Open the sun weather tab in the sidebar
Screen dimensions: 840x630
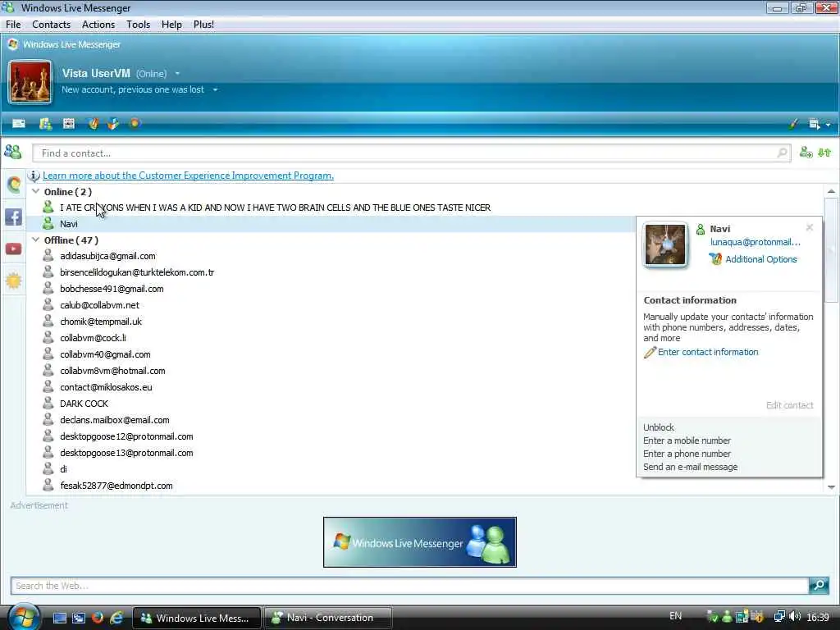pos(13,281)
